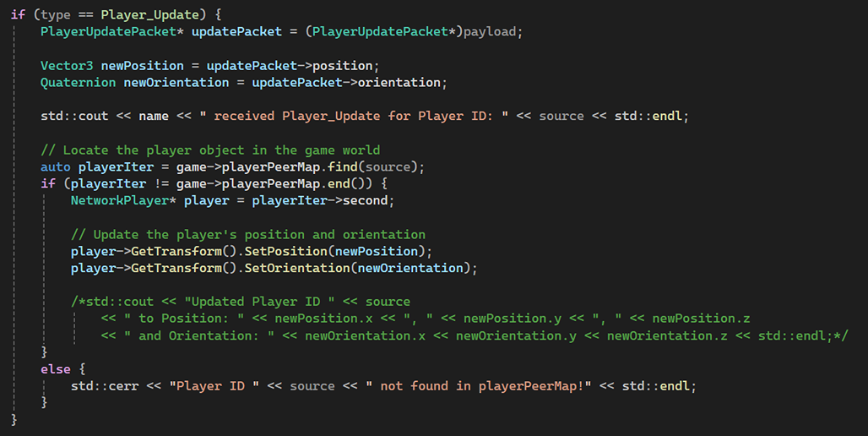The width and height of the screenshot is (868, 436).
Task: Place cursor on the auto keyword
Action: point(55,166)
